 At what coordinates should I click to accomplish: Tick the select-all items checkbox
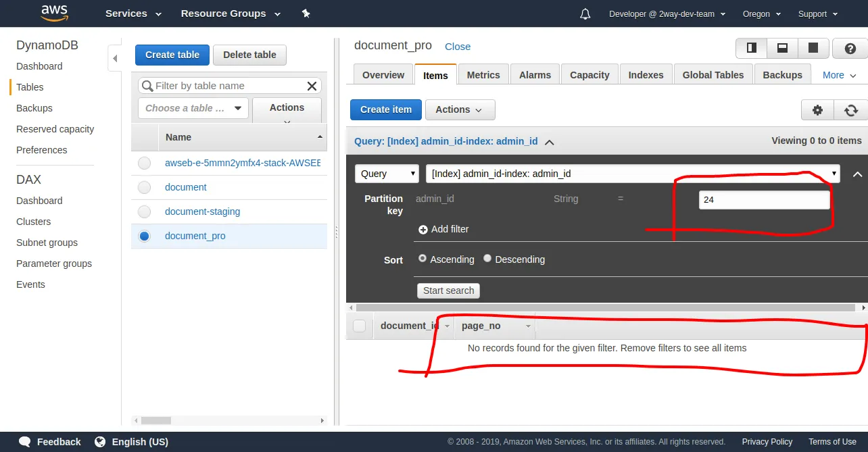360,326
